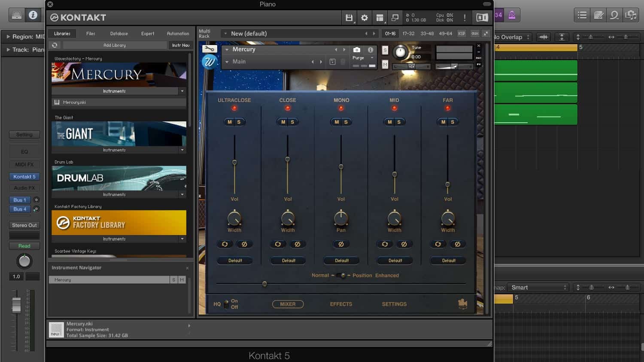The width and height of the screenshot is (644, 362).
Task: Show the aux outputs panel
Action: (475, 33)
